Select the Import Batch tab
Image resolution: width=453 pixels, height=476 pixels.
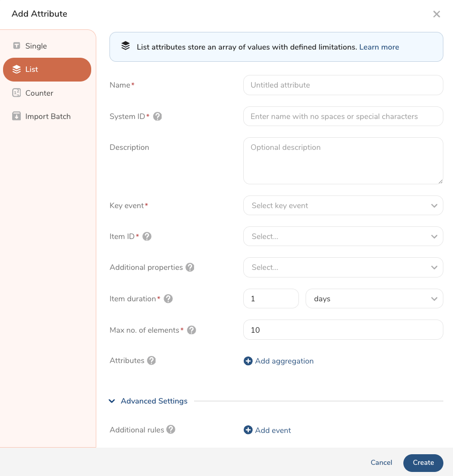click(48, 116)
